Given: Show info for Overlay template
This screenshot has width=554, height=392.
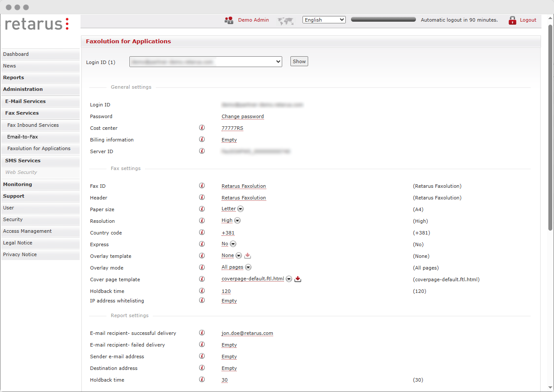Looking at the screenshot, I should click(x=202, y=256).
